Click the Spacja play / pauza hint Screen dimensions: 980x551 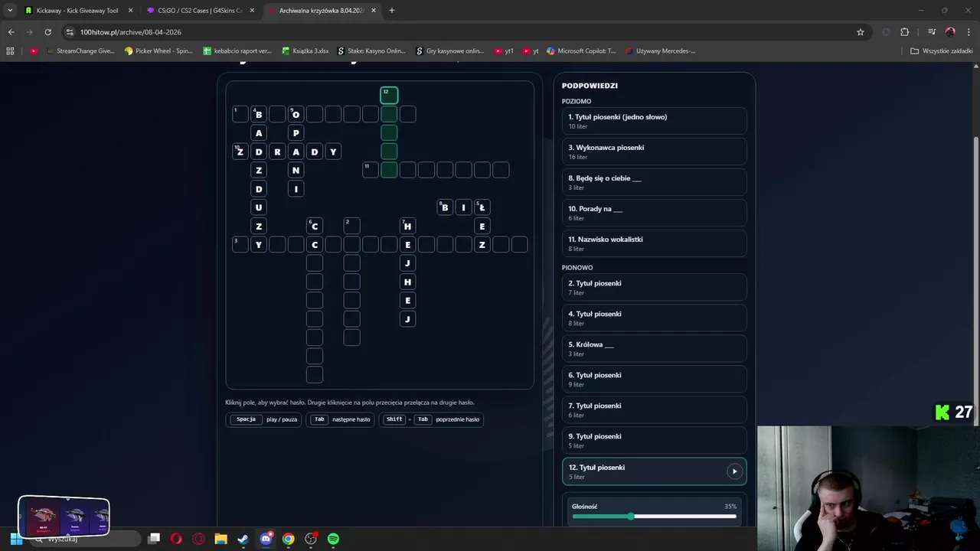coord(264,419)
